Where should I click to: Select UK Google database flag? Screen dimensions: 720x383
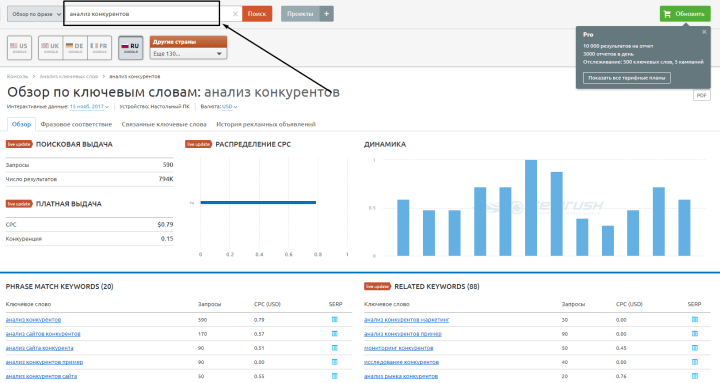pyautogui.click(x=51, y=48)
